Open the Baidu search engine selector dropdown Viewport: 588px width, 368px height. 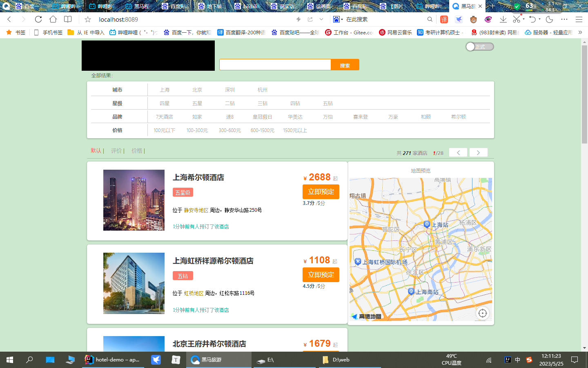[338, 19]
